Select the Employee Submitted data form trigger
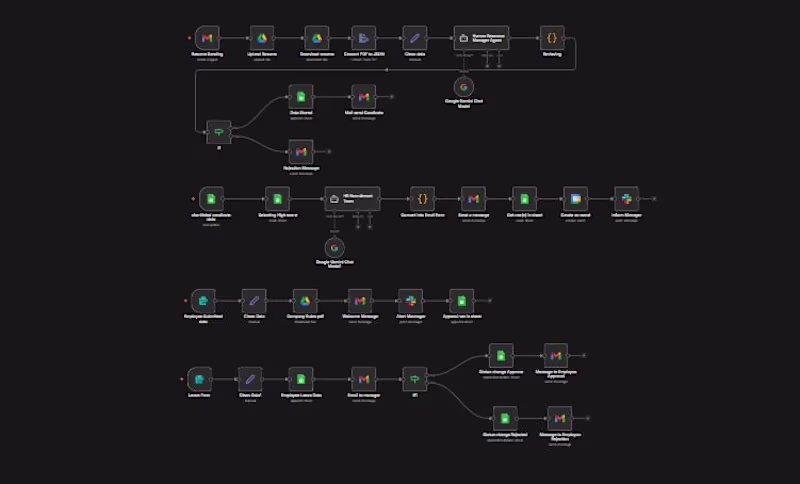The height and width of the screenshot is (484, 800). (x=203, y=301)
